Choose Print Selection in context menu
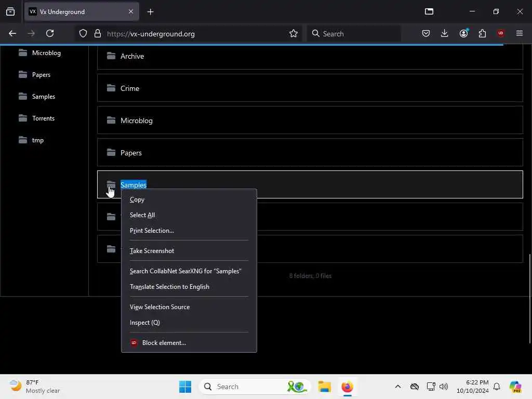The width and height of the screenshot is (532, 399). pos(189,231)
